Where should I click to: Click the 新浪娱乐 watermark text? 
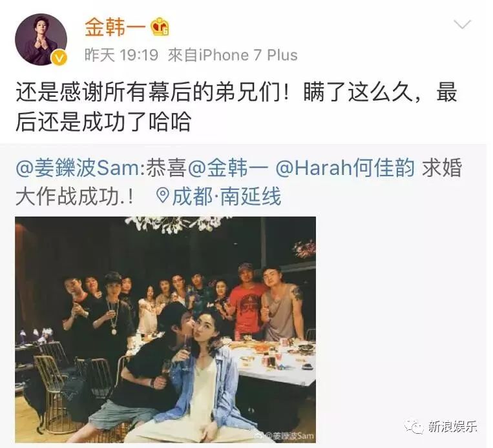[x=452, y=427]
